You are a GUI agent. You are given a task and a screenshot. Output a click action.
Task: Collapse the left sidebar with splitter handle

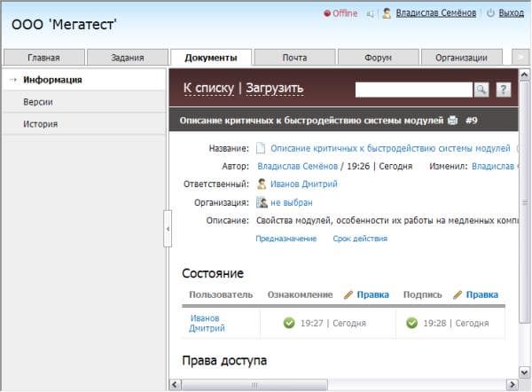[168, 229]
